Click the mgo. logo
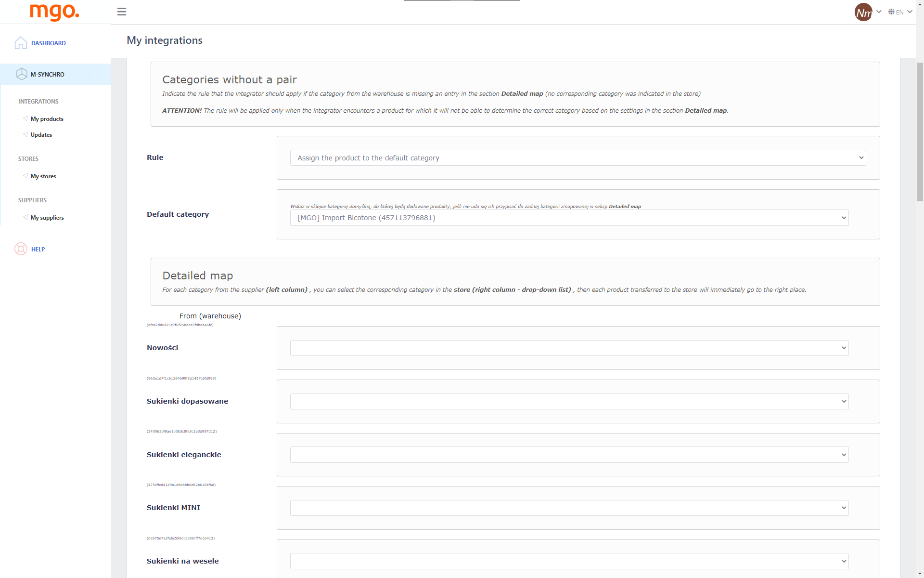The image size is (924, 578). pyautogui.click(x=54, y=12)
